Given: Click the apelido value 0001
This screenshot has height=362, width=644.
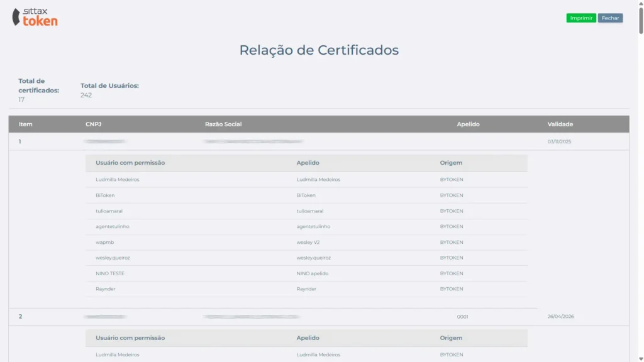Looking at the screenshot, I should [x=462, y=317].
